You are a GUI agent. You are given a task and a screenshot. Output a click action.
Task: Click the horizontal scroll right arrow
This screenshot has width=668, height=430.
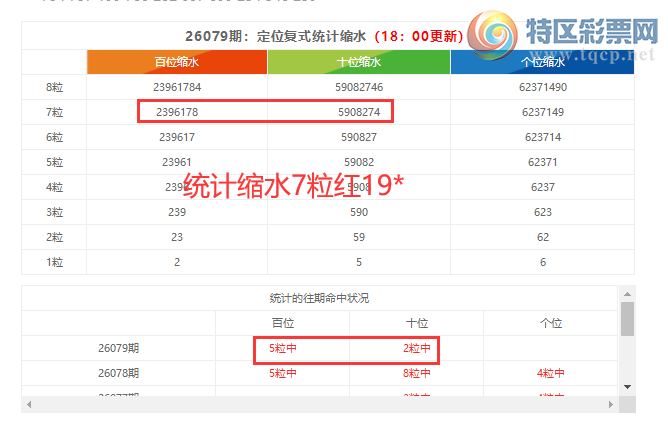(610, 404)
